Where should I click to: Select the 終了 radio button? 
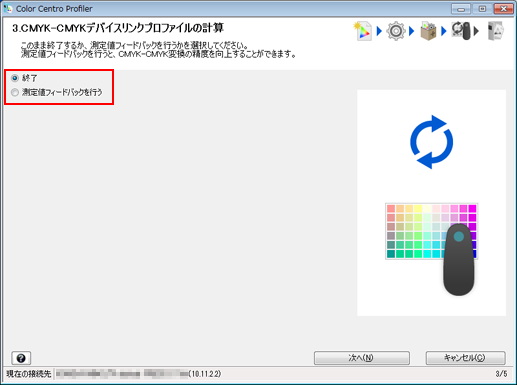[x=15, y=78]
